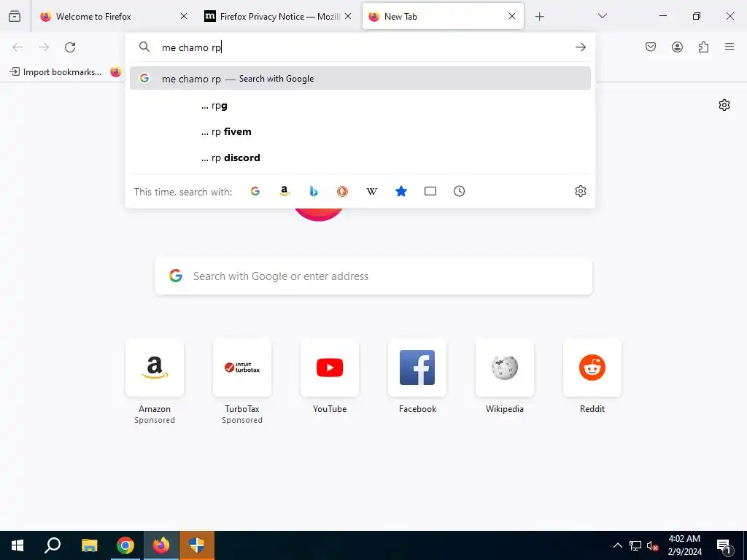Open the application hamburger menu
The image size is (747, 560).
click(x=729, y=47)
